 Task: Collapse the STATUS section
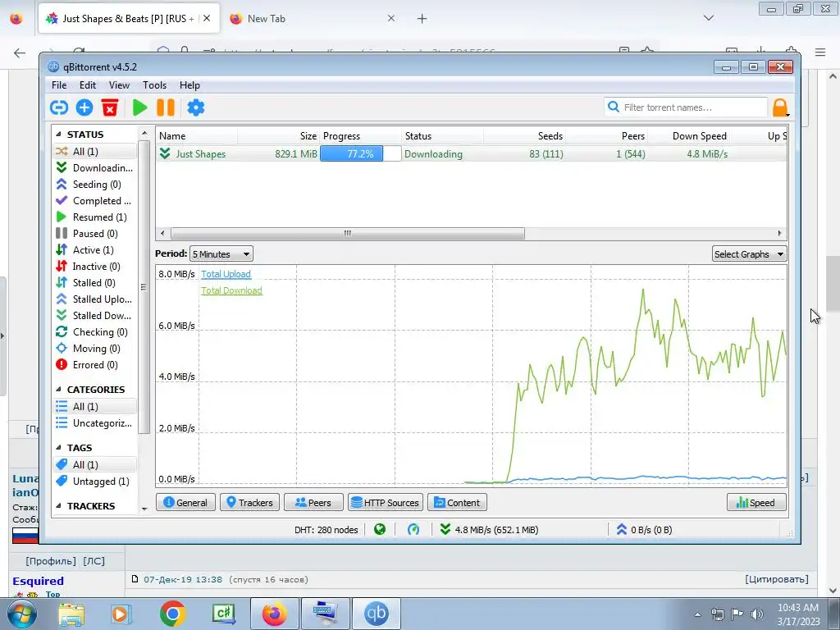[58, 135]
